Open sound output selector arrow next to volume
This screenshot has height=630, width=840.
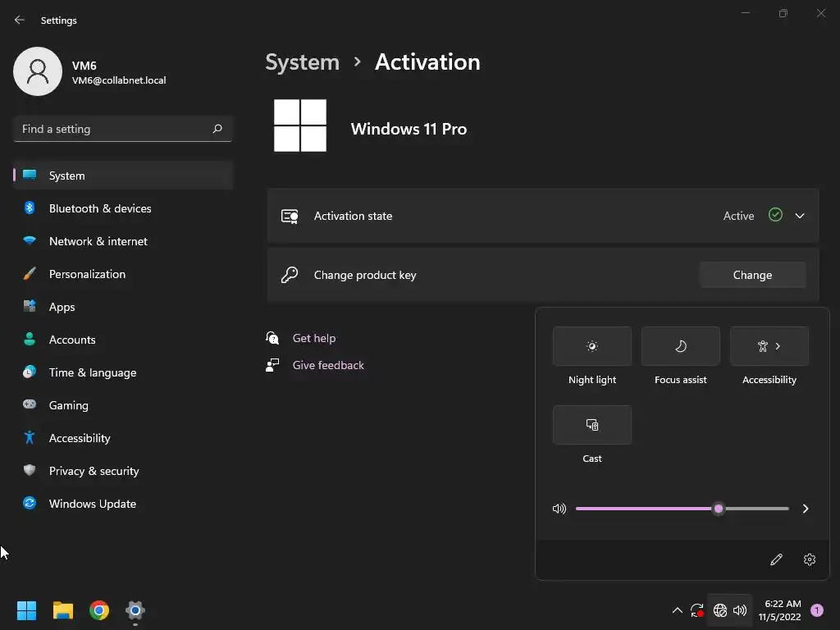806,509
